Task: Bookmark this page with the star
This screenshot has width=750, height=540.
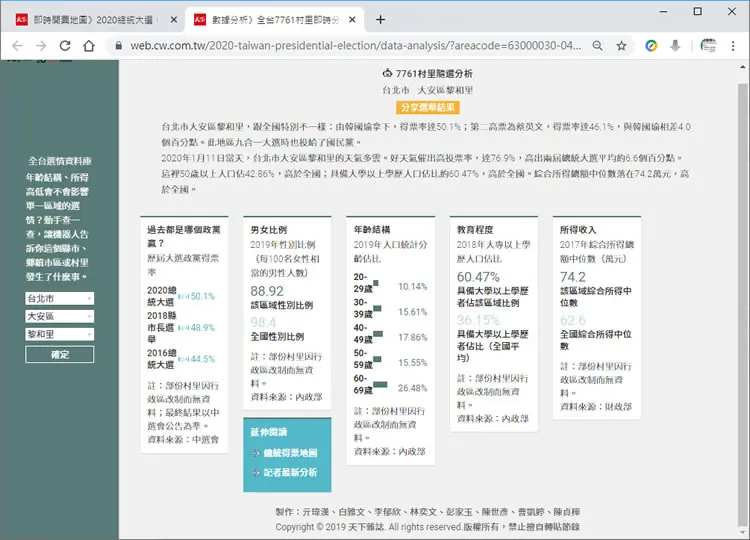Action: click(621, 46)
